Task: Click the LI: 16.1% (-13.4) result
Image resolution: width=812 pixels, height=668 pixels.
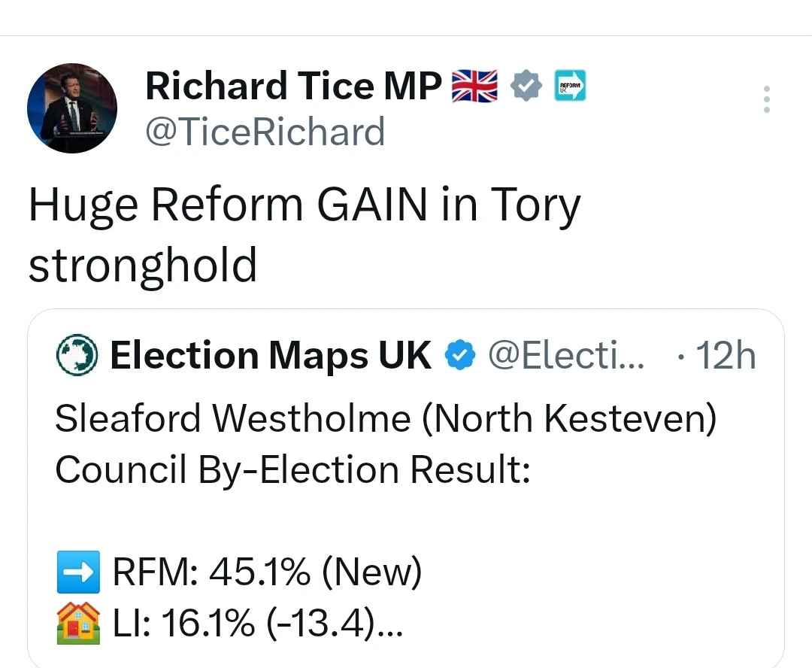Action: click(x=257, y=624)
